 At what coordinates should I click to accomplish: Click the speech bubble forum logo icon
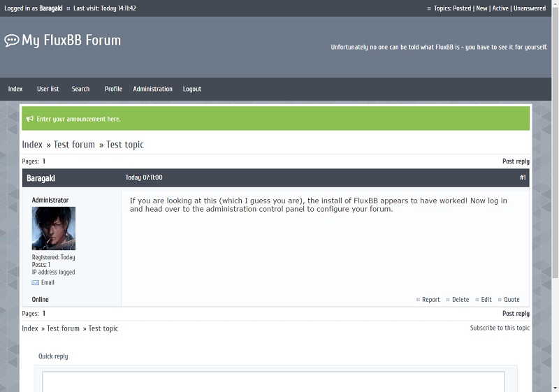point(12,41)
